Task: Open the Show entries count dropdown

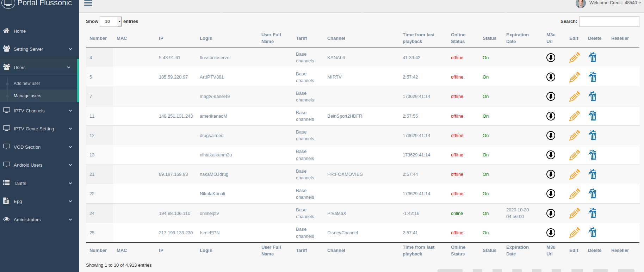Action: (x=111, y=21)
